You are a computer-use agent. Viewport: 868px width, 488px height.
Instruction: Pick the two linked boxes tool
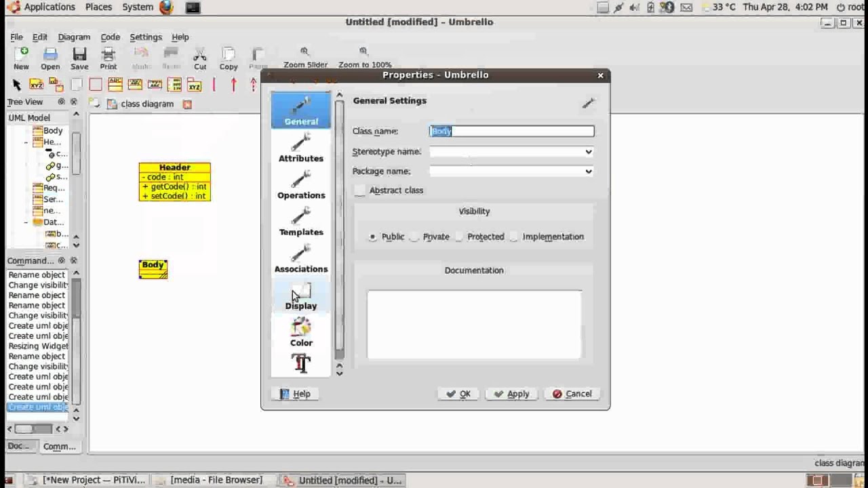click(x=56, y=85)
